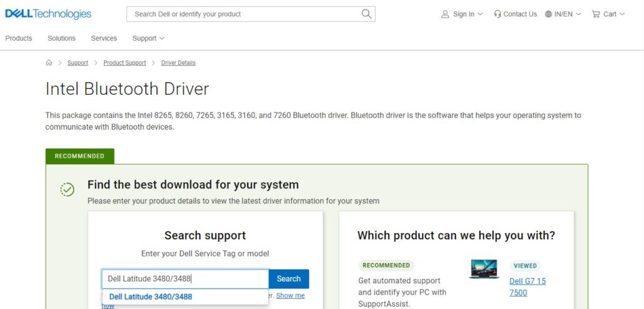Open the Sign In dropdown arrow
This screenshot has width=644, height=309.
tap(480, 14)
